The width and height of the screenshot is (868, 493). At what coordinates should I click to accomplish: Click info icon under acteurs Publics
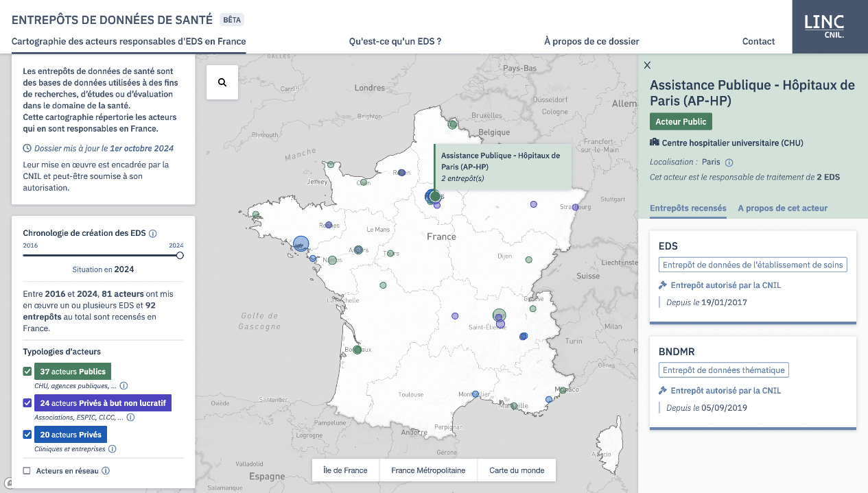[x=124, y=386]
